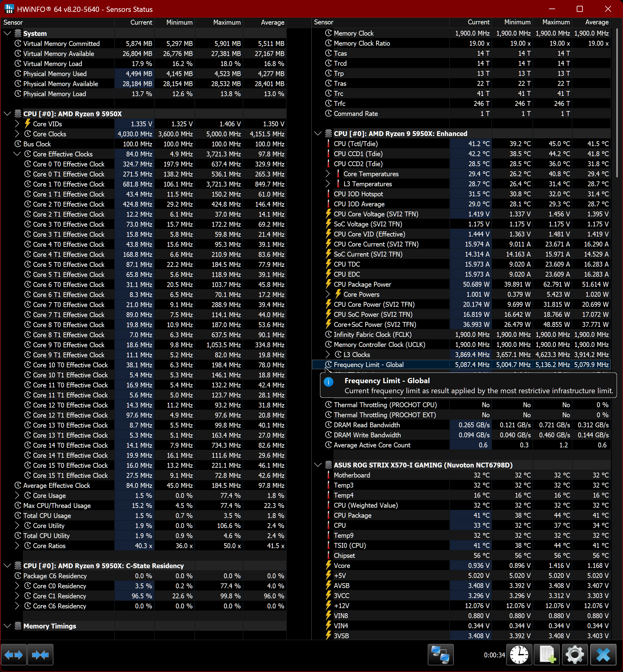The image size is (623, 672).
Task: Click the right panel Average column header
Action: [x=597, y=22]
